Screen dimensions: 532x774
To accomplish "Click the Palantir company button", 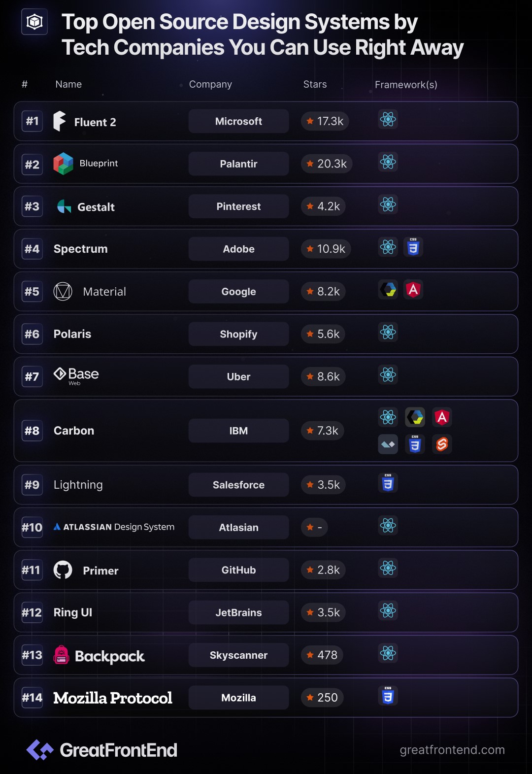I will pos(238,164).
